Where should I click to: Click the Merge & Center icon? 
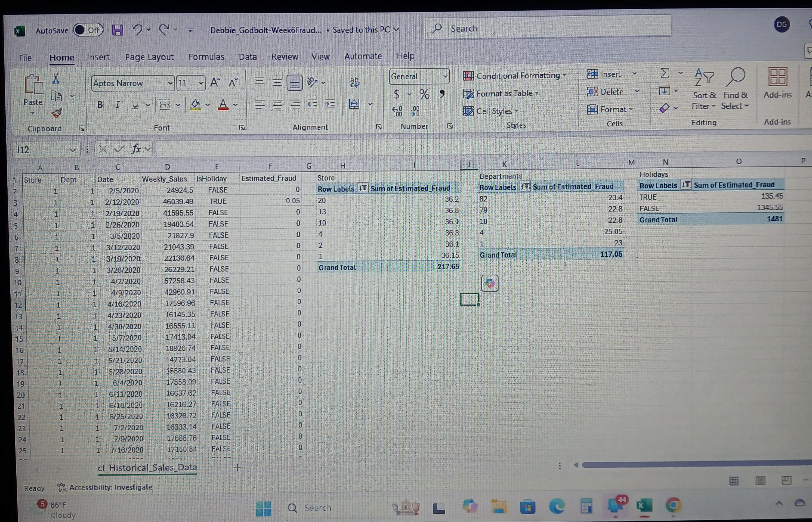[354, 104]
